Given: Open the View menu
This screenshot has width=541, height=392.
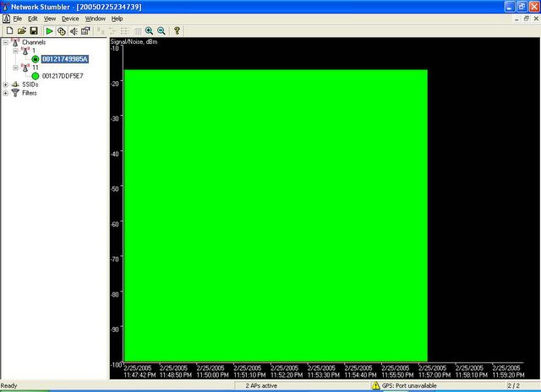Looking at the screenshot, I should [50, 18].
